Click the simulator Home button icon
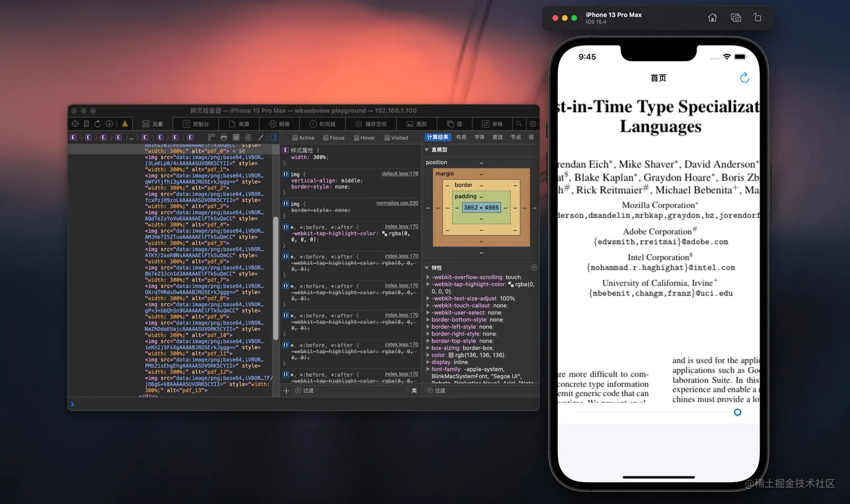The image size is (850, 504). coord(712,18)
